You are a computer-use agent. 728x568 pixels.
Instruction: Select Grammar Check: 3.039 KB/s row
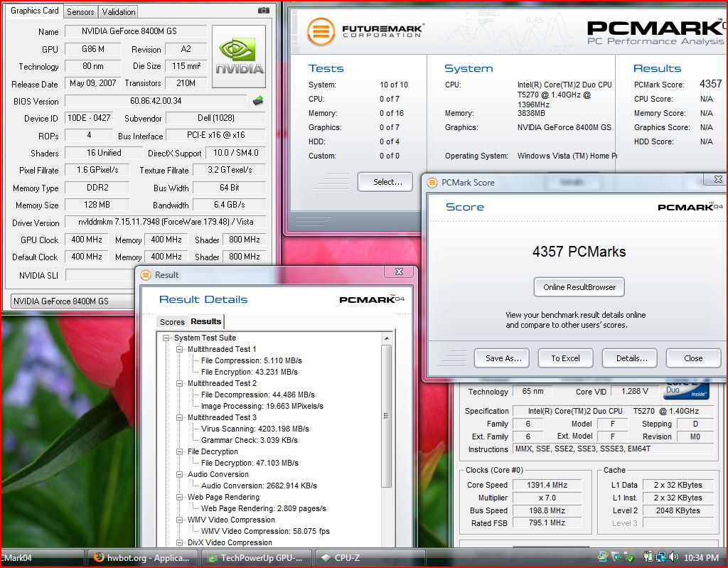250,440
